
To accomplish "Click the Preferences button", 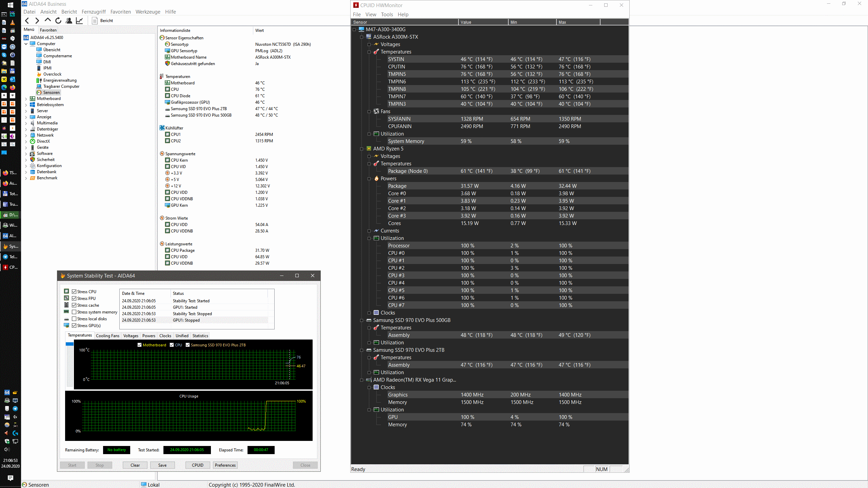I will click(225, 465).
